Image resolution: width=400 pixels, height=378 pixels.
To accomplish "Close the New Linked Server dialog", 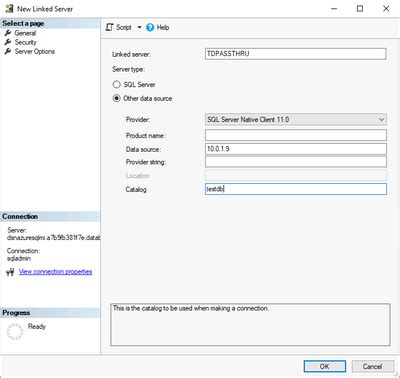I will pyautogui.click(x=386, y=9).
